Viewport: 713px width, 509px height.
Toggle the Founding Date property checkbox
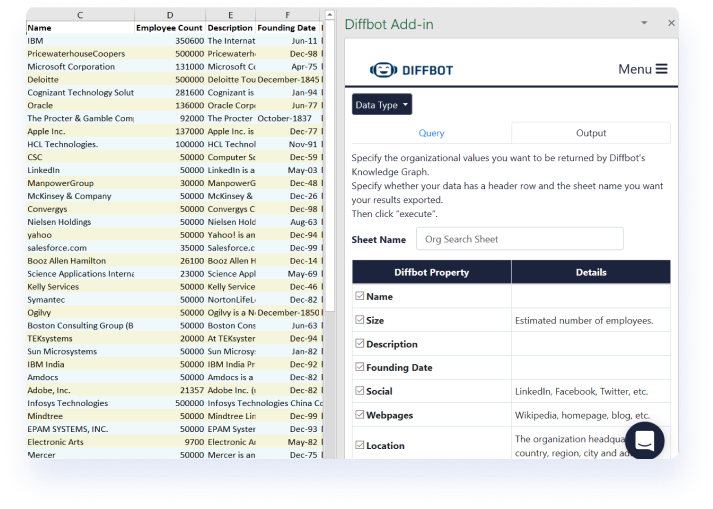coord(360,367)
